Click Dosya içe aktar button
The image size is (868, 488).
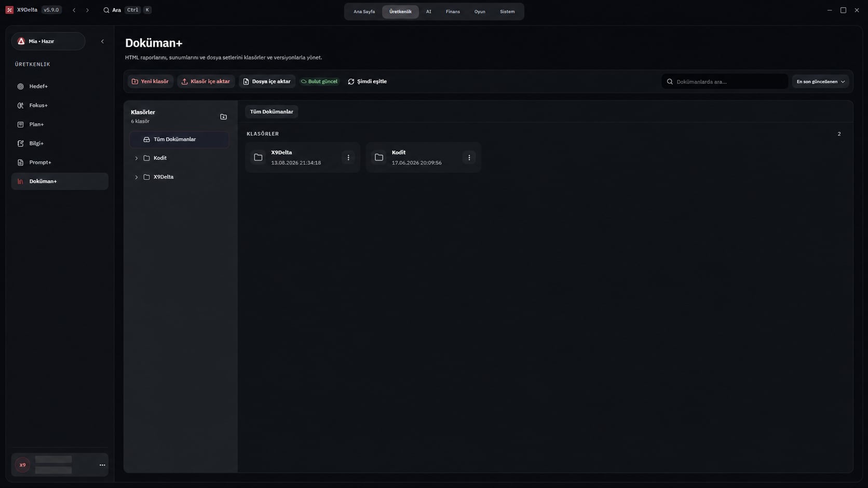click(267, 82)
